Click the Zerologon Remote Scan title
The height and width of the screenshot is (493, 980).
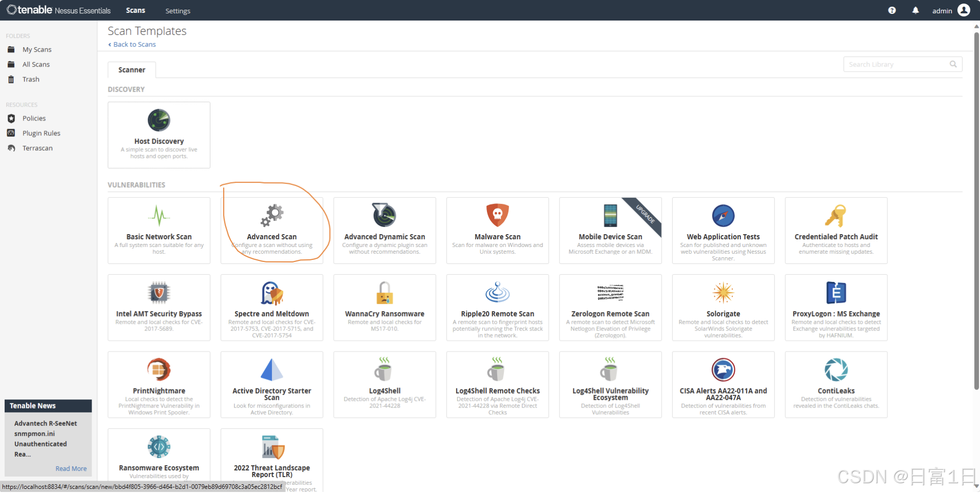click(610, 314)
